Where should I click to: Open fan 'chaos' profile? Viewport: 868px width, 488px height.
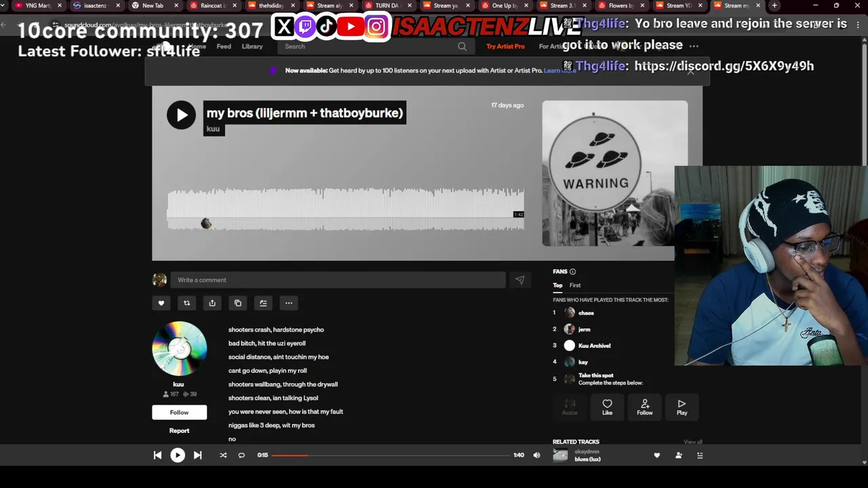[586, 313]
